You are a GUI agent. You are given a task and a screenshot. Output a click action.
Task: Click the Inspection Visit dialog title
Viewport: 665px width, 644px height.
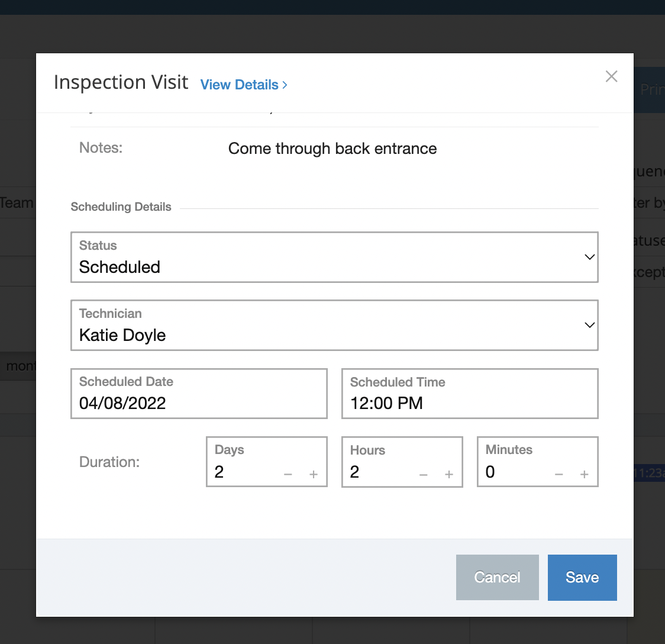coord(121,82)
